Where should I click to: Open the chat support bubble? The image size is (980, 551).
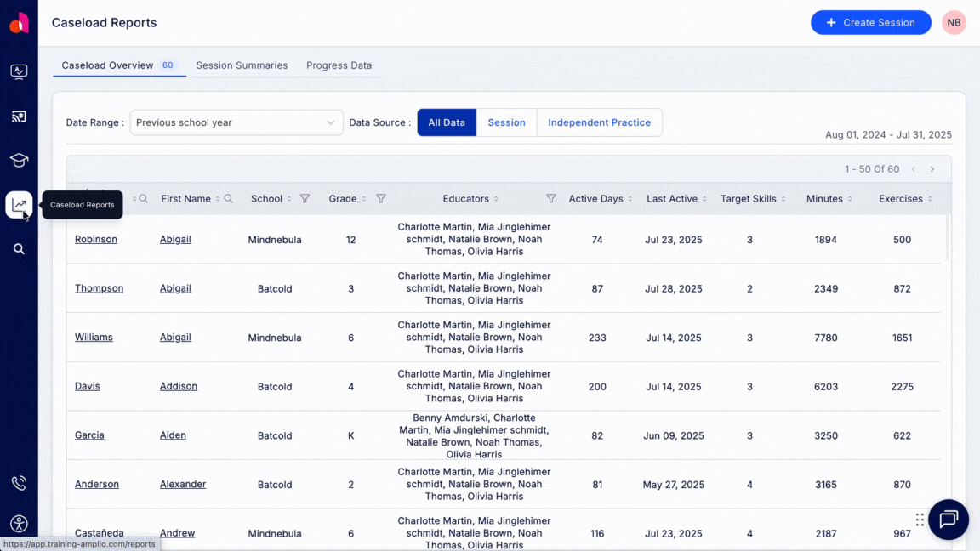pos(949,520)
